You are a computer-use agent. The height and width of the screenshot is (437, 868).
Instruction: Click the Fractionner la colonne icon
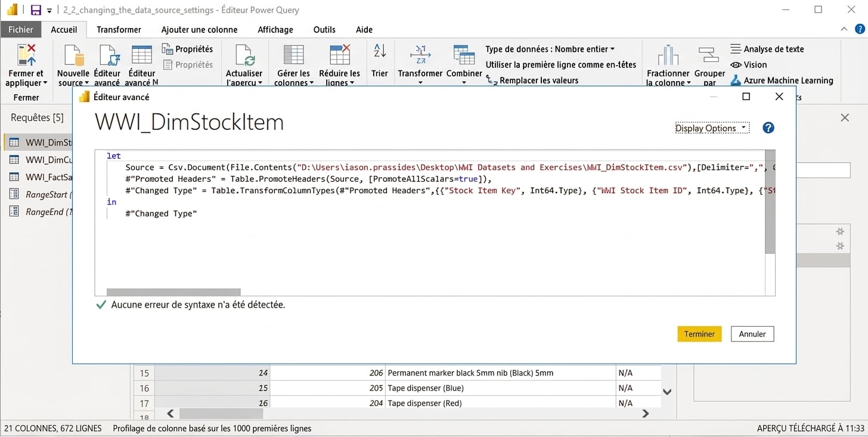668,55
